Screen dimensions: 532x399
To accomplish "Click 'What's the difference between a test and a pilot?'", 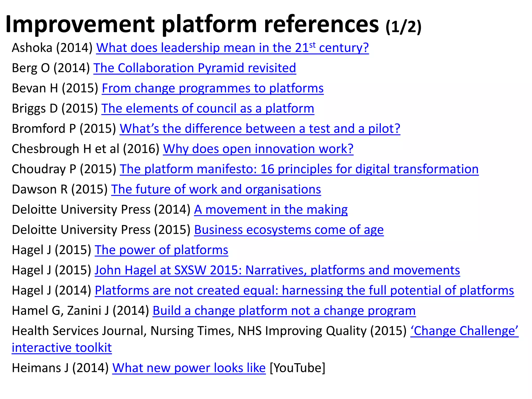I will pyautogui.click(x=260, y=129).
